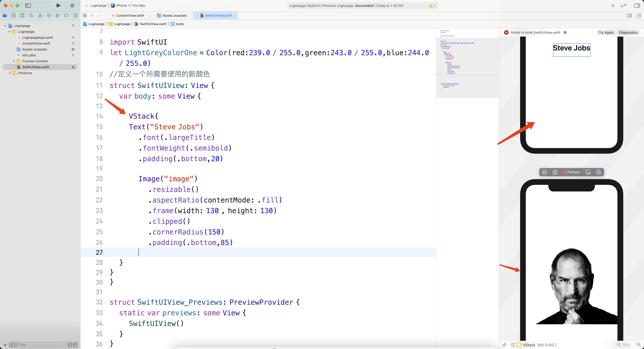
Task: Open the Breakpoint navigator icon
Action: pos(67,16)
